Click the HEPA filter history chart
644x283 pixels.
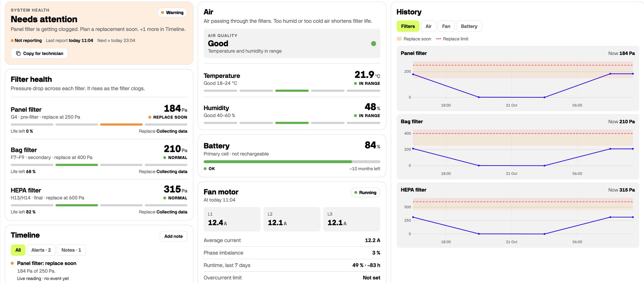518,215
